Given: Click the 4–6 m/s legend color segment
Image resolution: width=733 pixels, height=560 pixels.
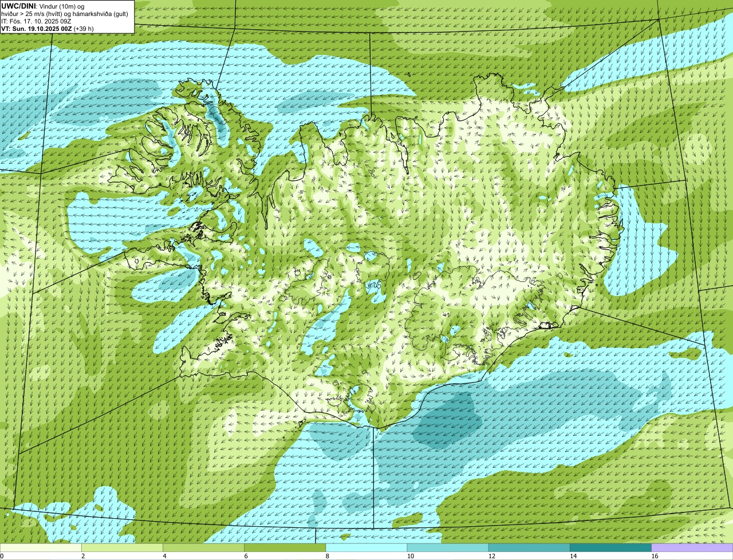Looking at the screenshot, I should click(204, 547).
